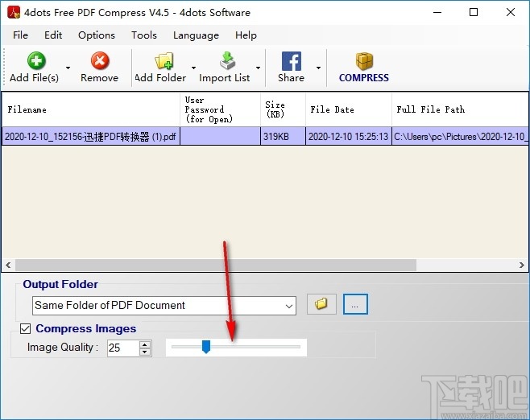Open the Help menu
The width and height of the screenshot is (530, 420).
click(x=246, y=35)
